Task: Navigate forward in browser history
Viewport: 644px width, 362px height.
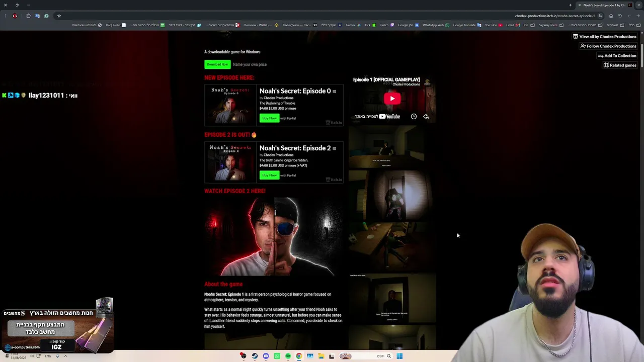Action: [629, 16]
